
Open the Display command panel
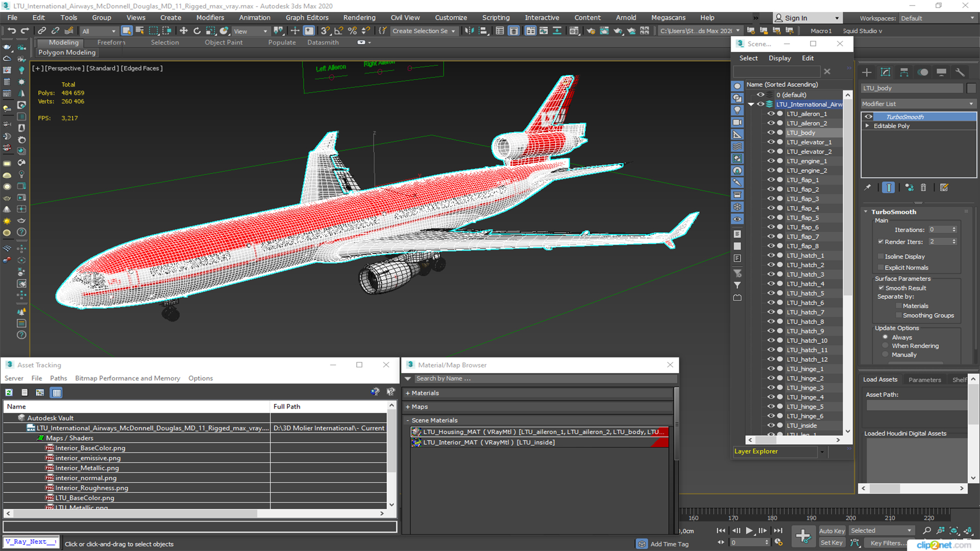942,72
